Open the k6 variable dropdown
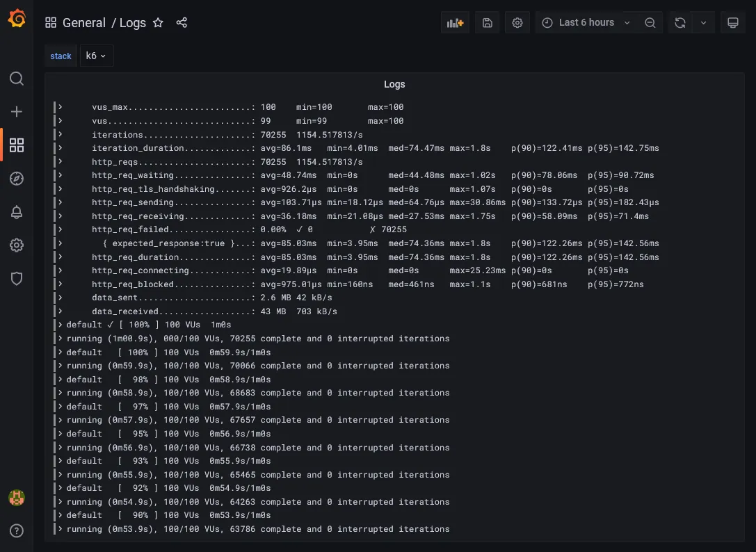This screenshot has height=552, width=756. 96,56
